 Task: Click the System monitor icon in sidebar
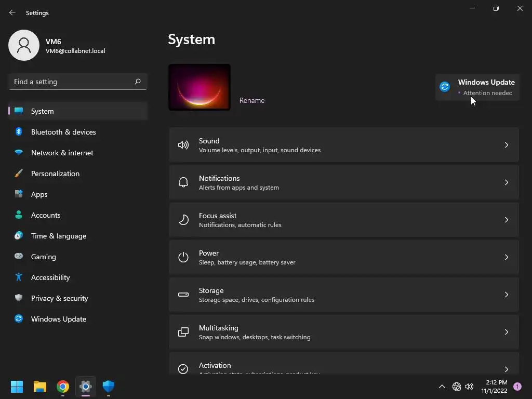[x=19, y=111]
